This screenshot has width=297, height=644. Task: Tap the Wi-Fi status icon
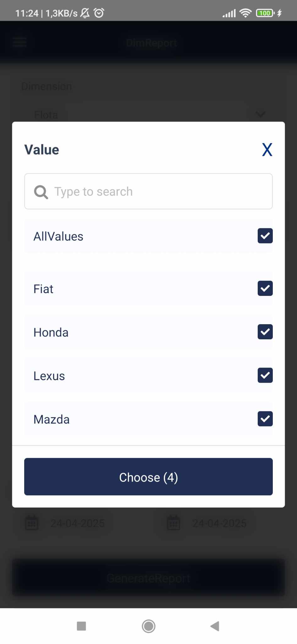click(x=245, y=13)
